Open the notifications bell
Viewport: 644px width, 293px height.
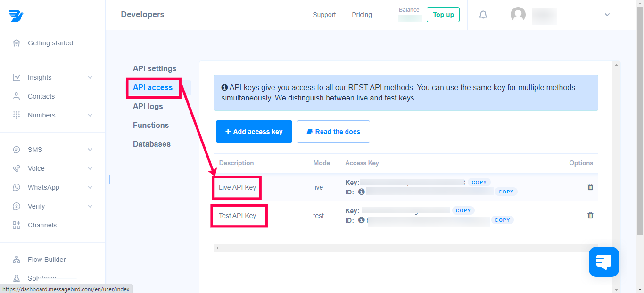[x=483, y=15]
